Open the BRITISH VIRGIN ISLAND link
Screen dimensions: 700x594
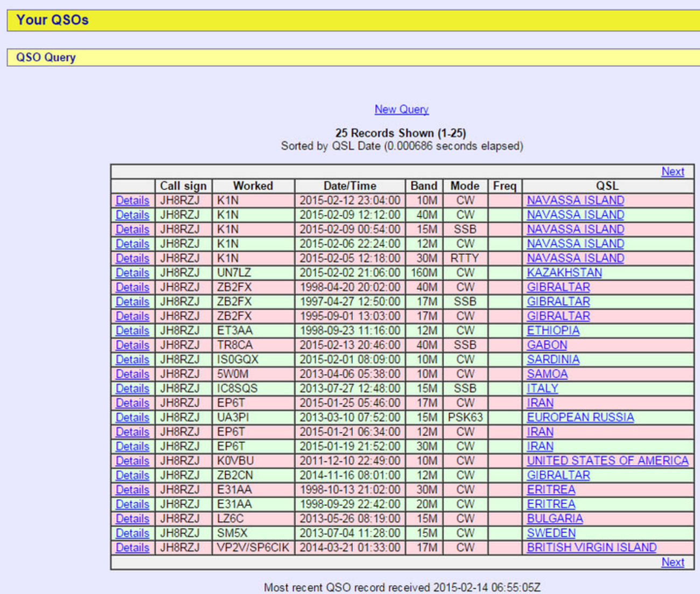coord(591,548)
